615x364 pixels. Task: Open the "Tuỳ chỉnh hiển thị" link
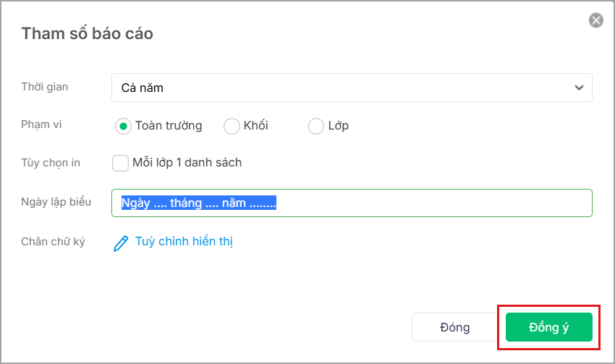184,242
